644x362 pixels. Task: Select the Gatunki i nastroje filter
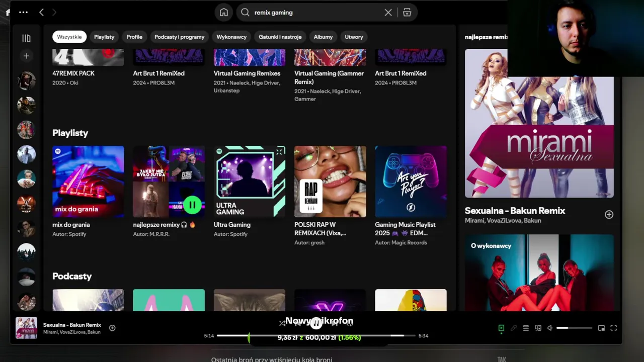tap(280, 37)
